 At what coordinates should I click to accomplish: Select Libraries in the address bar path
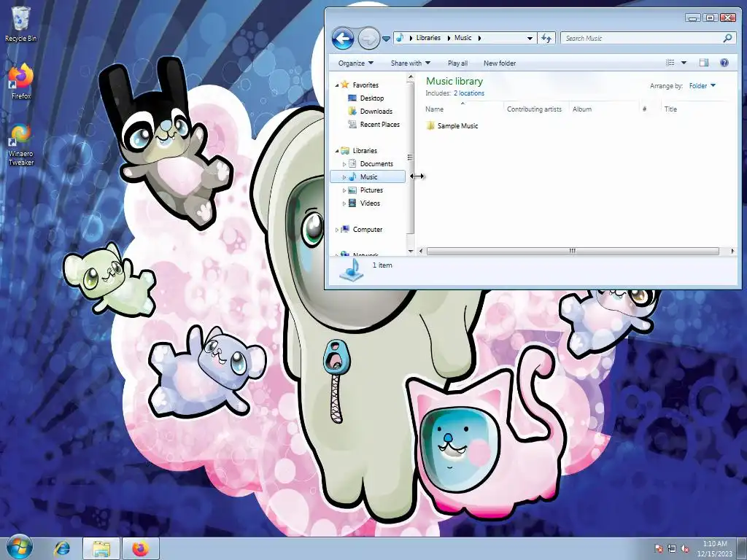click(428, 38)
